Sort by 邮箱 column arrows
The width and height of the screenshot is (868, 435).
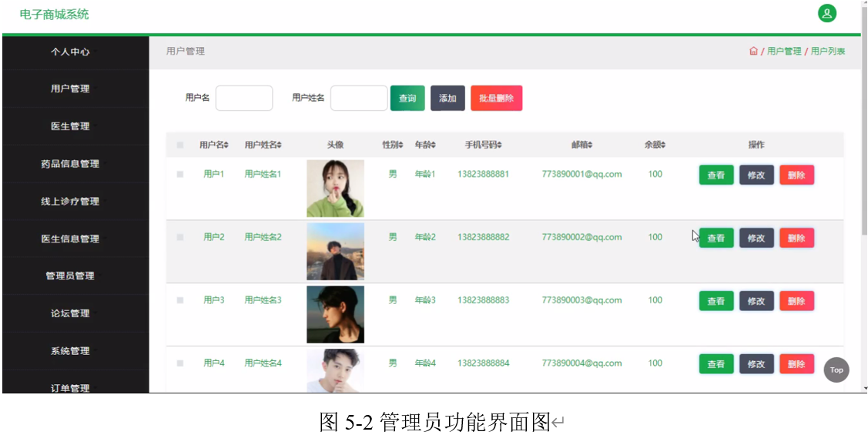point(590,145)
